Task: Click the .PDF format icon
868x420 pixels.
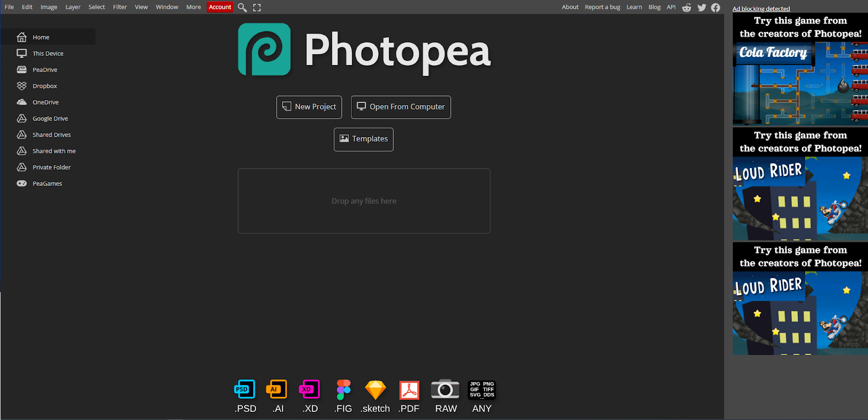Action: point(410,390)
